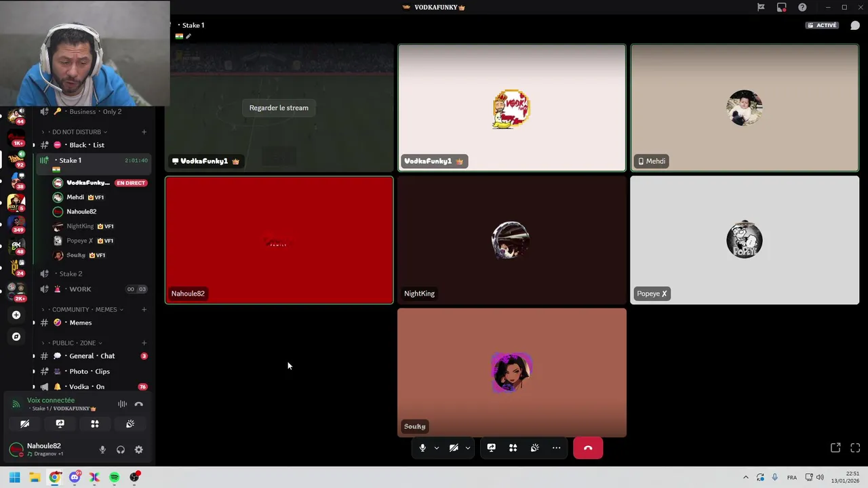Open camera options arrow in call bar

(467, 448)
